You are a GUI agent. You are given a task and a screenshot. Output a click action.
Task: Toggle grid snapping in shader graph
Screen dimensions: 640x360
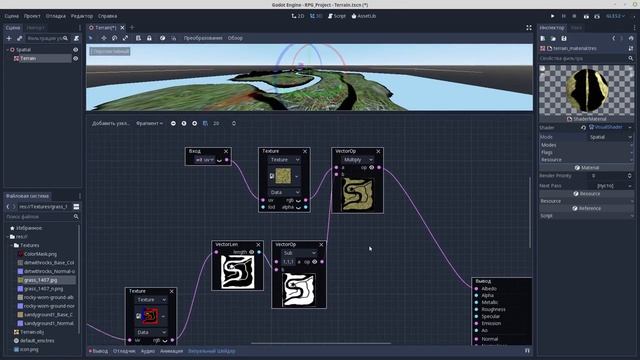tap(205, 123)
